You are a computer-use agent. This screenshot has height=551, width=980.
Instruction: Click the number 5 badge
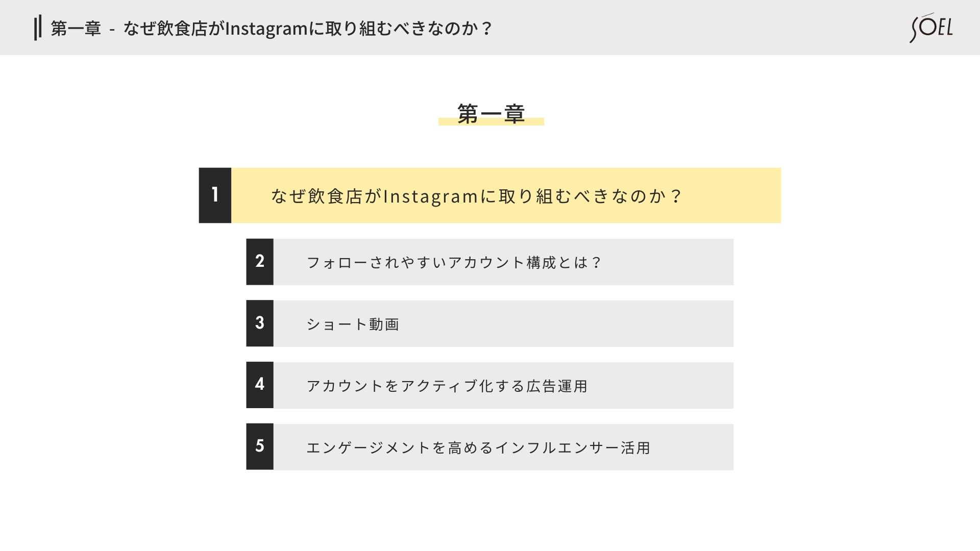point(260,447)
